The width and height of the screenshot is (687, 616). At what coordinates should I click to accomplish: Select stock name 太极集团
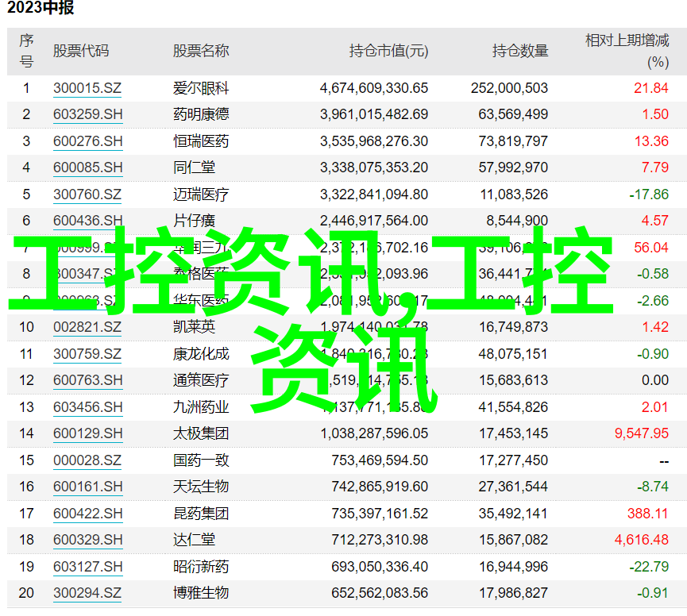(201, 433)
